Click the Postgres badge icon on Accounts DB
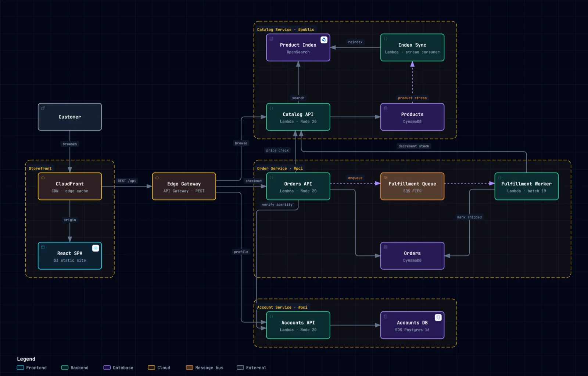588x376 pixels. coord(438,318)
